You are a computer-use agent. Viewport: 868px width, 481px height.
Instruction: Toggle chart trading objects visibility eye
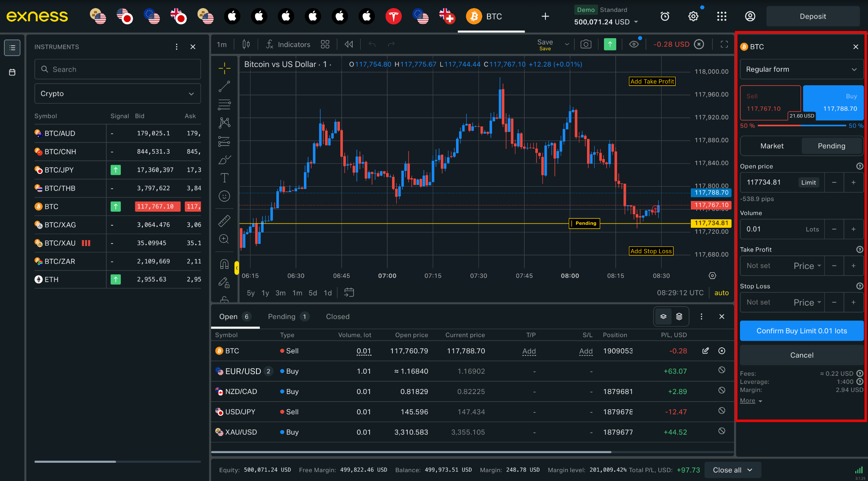coord(634,44)
